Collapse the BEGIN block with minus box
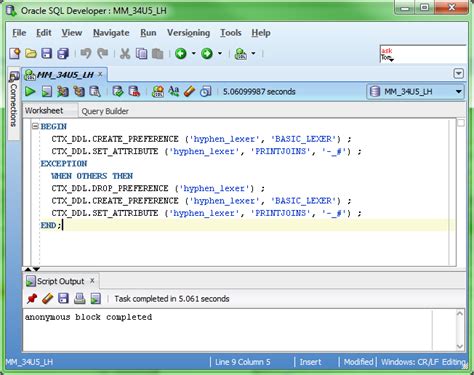Viewport: 474px width, 375px height. [x=35, y=126]
